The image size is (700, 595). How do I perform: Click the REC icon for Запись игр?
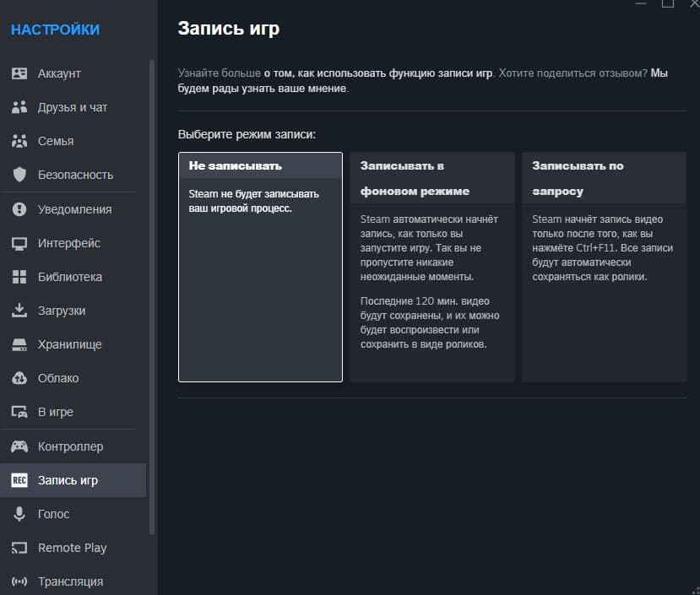coord(19,480)
